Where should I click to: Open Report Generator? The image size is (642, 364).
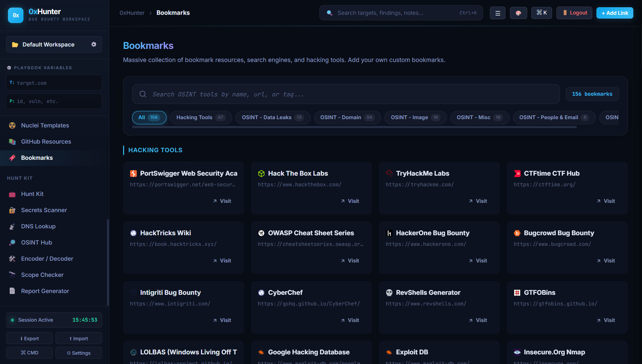(45, 291)
